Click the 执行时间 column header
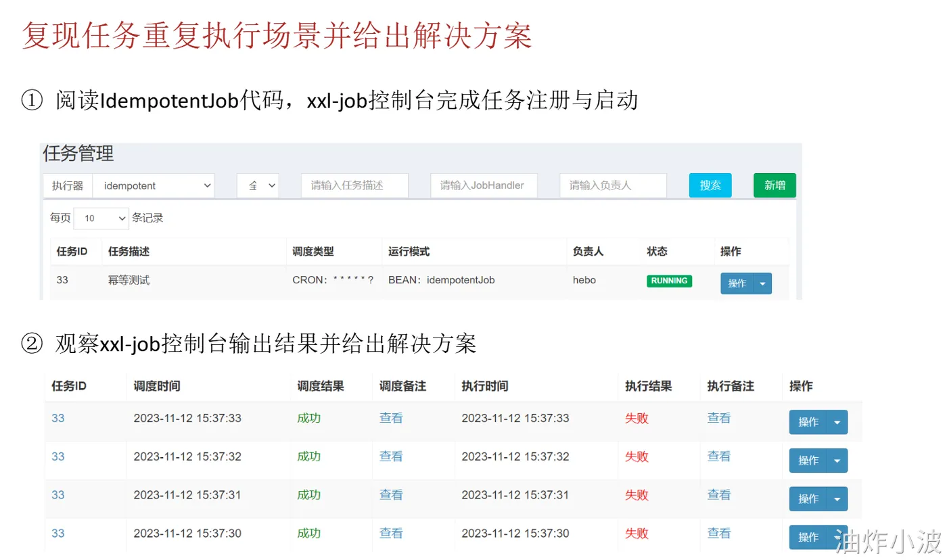This screenshot has height=560, width=947. click(485, 386)
